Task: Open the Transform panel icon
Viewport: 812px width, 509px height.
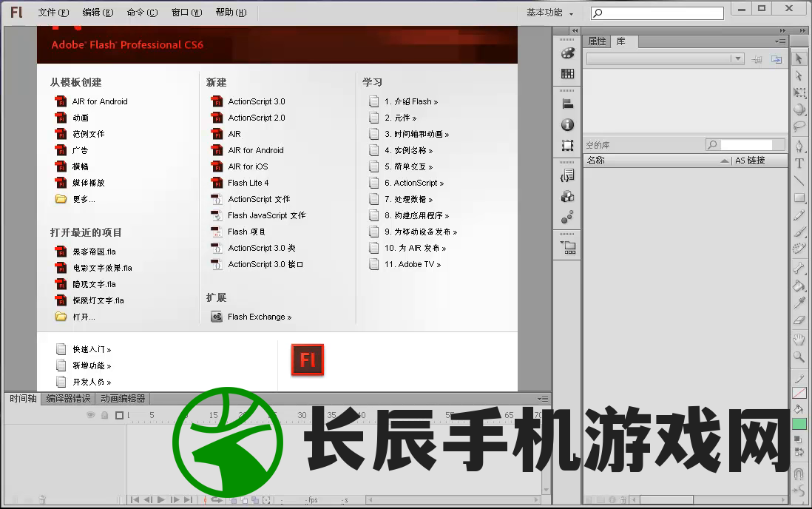Action: [x=567, y=146]
